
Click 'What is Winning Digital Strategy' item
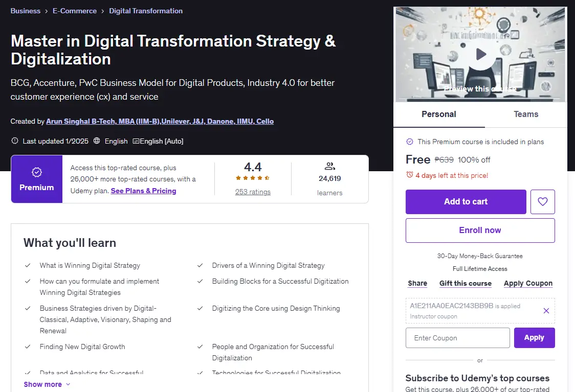click(90, 266)
